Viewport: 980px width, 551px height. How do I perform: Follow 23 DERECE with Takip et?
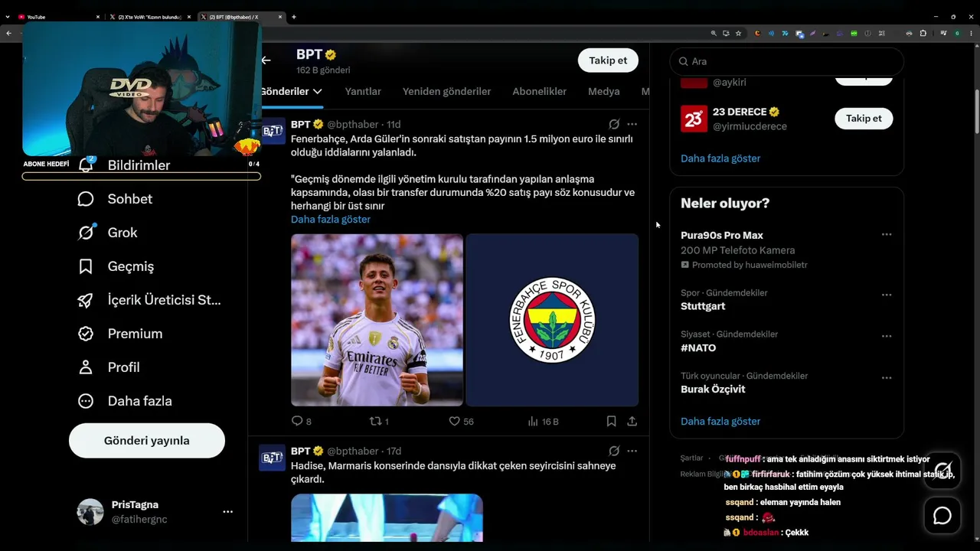(864, 118)
